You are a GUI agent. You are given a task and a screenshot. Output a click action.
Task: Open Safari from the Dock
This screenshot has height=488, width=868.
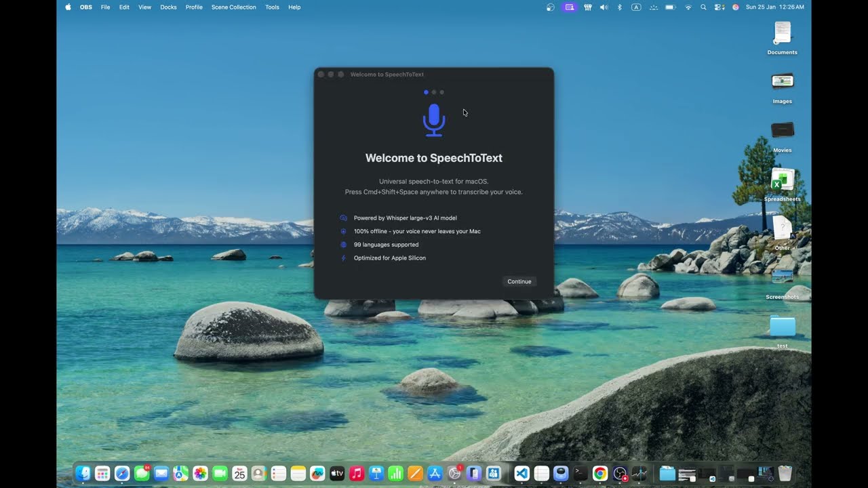[122, 473]
